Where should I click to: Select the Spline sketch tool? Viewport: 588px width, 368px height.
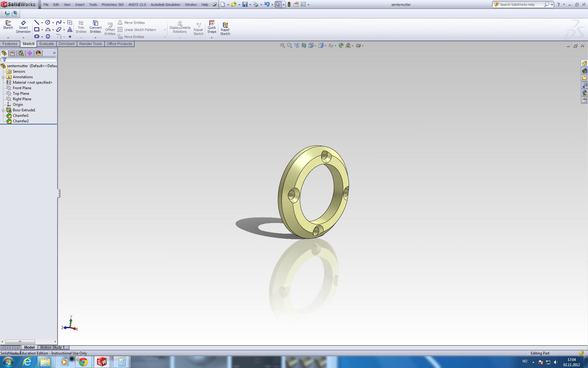pos(58,22)
